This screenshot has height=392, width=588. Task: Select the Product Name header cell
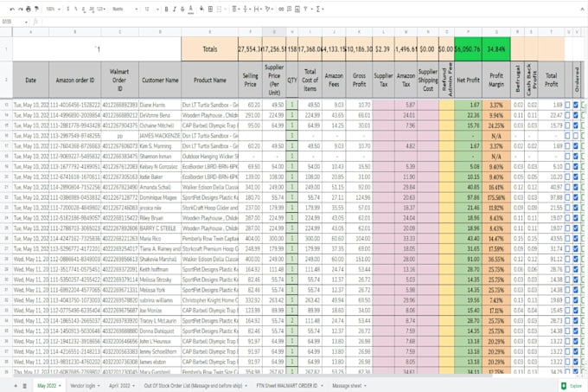[x=209, y=80]
